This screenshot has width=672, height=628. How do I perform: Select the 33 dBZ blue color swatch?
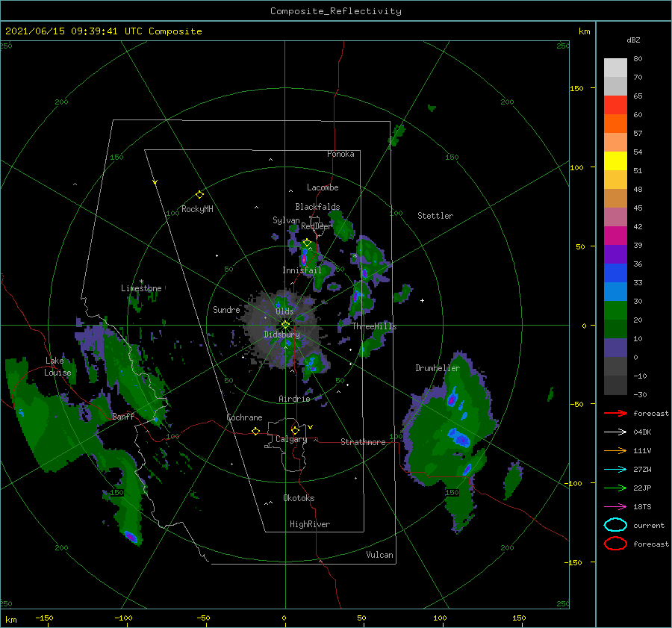tap(615, 273)
